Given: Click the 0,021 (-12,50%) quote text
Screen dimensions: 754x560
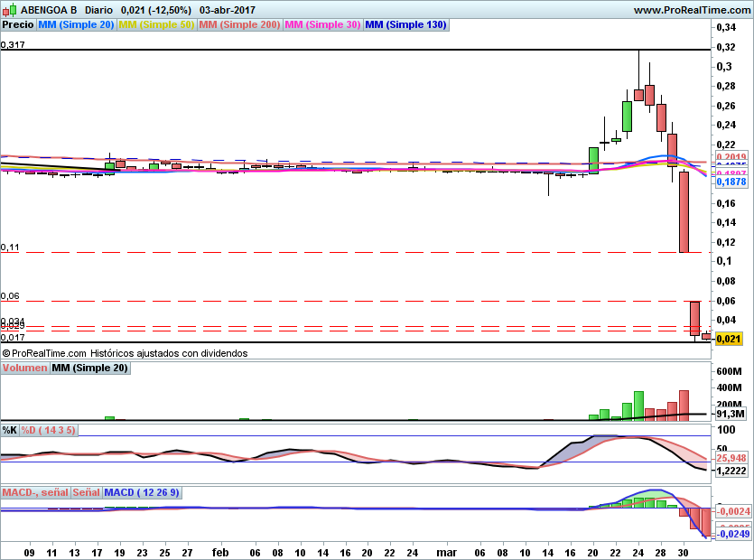Looking at the screenshot, I should [x=156, y=10].
